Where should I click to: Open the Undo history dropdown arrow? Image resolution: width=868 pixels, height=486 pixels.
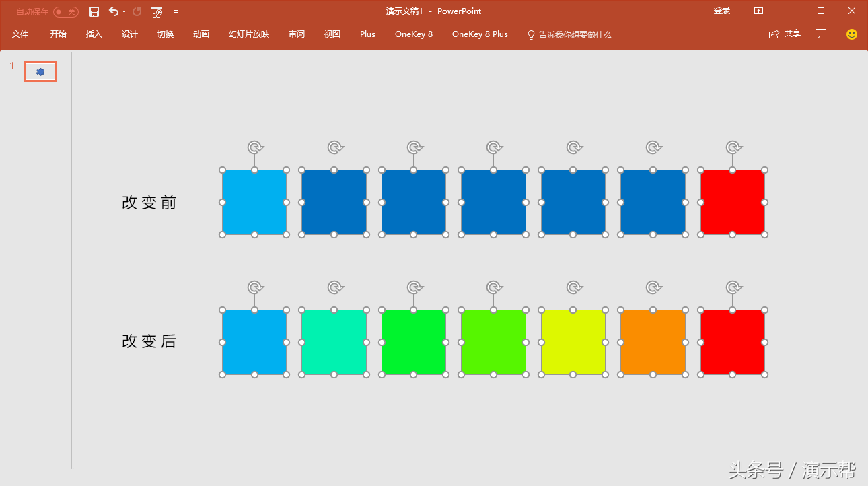[x=124, y=12]
